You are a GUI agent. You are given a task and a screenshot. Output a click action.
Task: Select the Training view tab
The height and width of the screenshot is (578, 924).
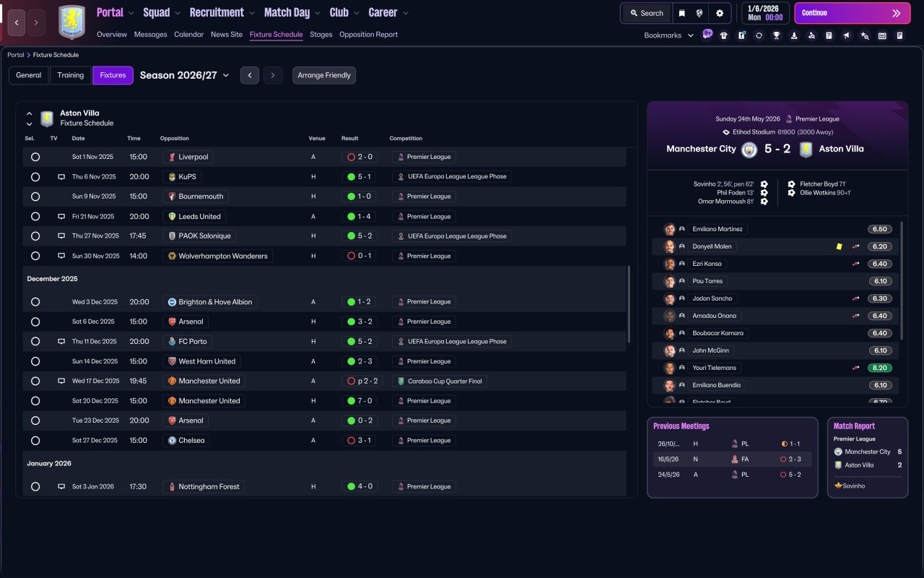(71, 75)
